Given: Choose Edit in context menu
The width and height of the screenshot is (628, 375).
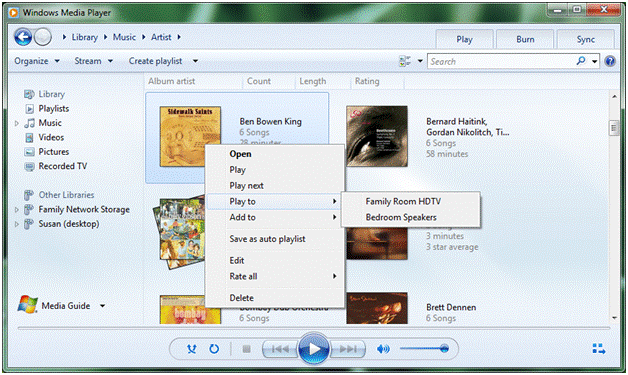Looking at the screenshot, I should pyautogui.click(x=275, y=260).
